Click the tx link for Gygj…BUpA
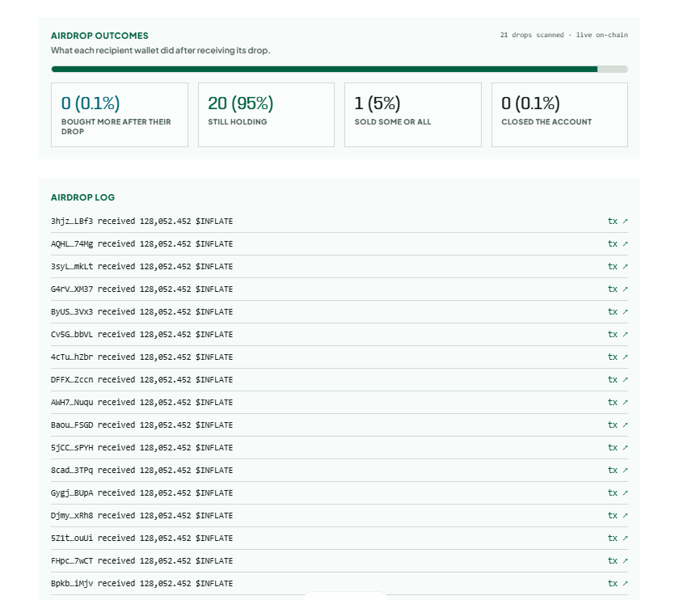This screenshot has width=700, height=600. tap(618, 492)
